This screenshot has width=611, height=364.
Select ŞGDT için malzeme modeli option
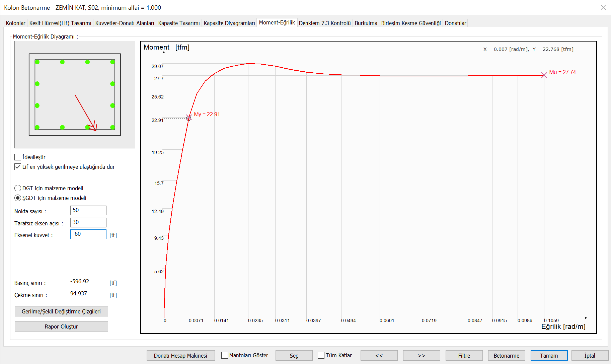coord(18,198)
